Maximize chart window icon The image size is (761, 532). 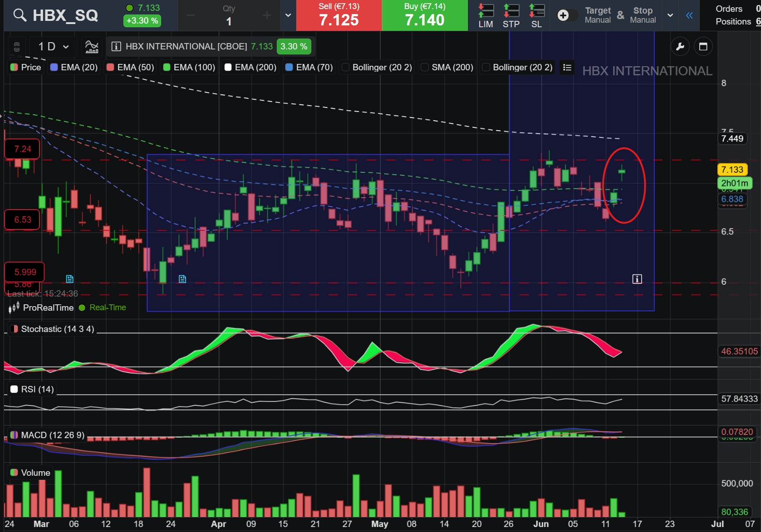click(703, 46)
